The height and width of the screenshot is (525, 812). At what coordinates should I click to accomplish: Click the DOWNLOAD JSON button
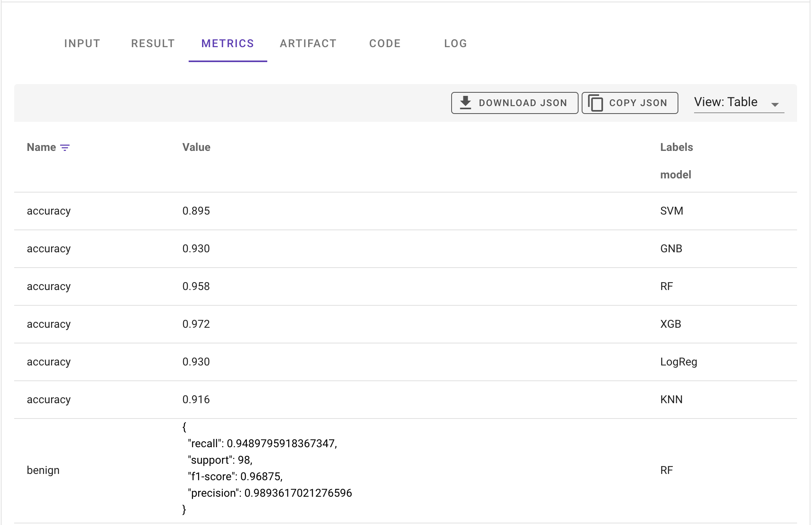[x=514, y=103]
